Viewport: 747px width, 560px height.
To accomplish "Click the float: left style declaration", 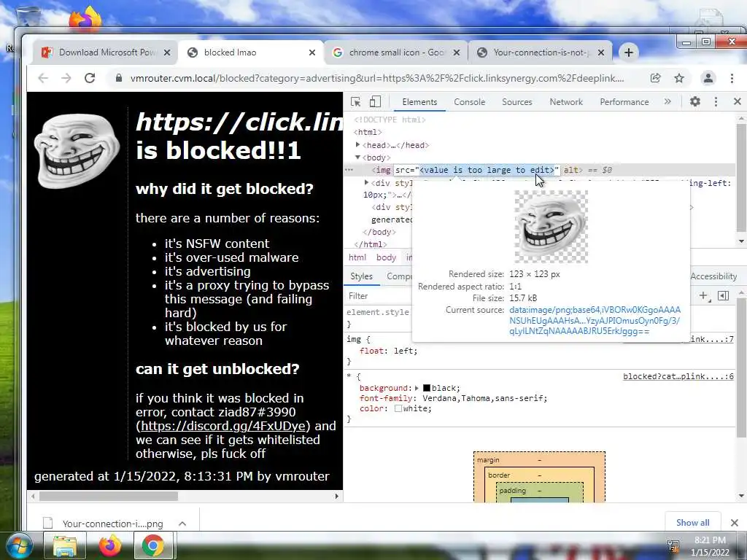I will pyautogui.click(x=388, y=351).
